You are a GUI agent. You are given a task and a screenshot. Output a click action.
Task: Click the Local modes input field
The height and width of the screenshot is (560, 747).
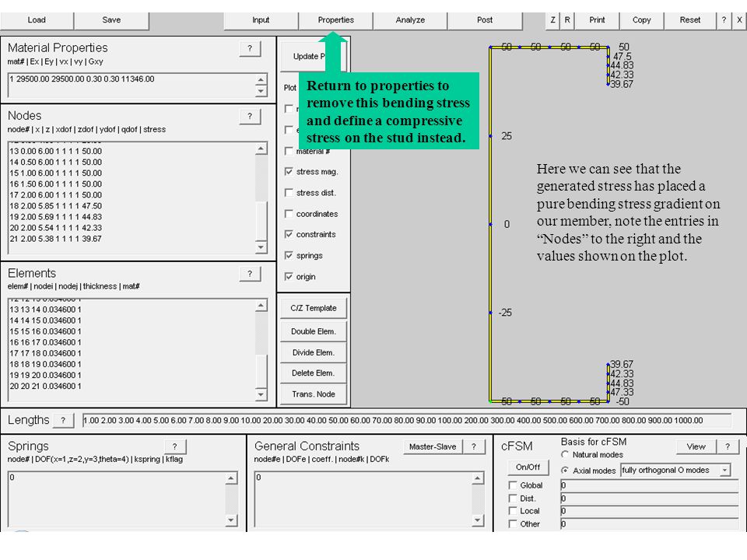pos(649,511)
